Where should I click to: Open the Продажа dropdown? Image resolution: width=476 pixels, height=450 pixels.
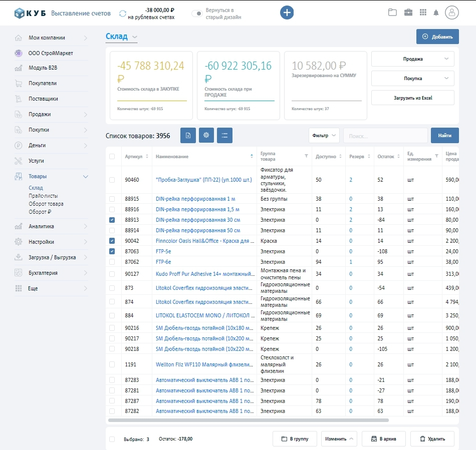tap(412, 59)
